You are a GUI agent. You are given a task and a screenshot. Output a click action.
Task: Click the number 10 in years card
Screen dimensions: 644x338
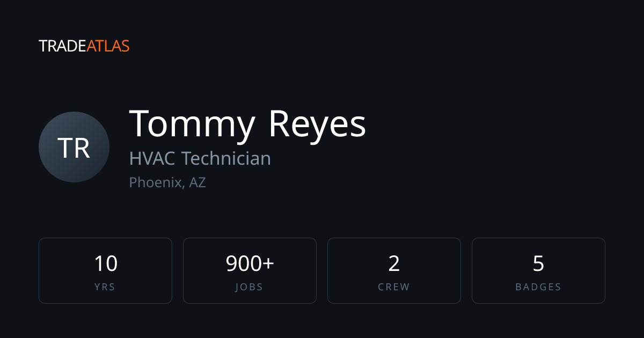coord(106,263)
